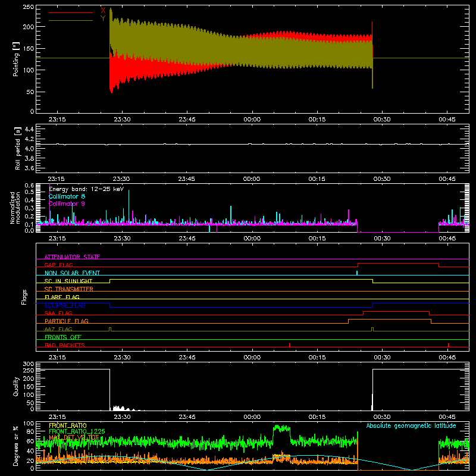Click the 'Degrees or %' axis title
The width and height of the screenshot is (476, 476).
click(x=15, y=446)
